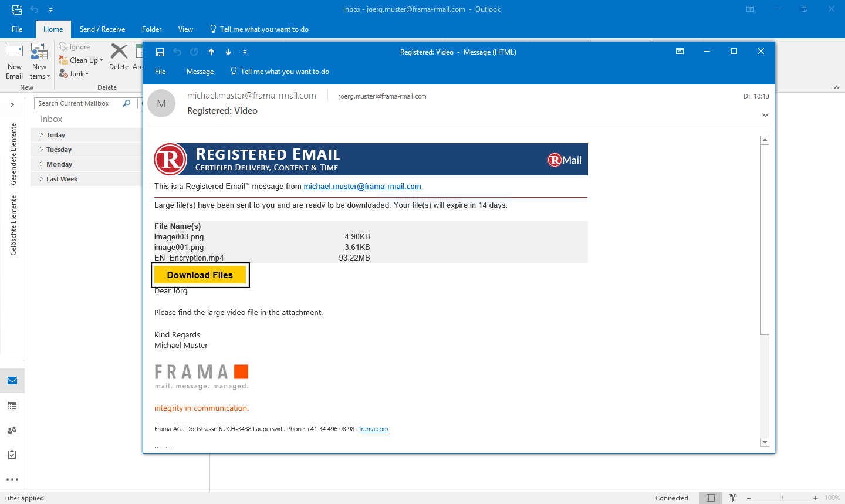Screen dimensions: 845x504
Task: Open Clean Up dropdown
Action: point(81,60)
